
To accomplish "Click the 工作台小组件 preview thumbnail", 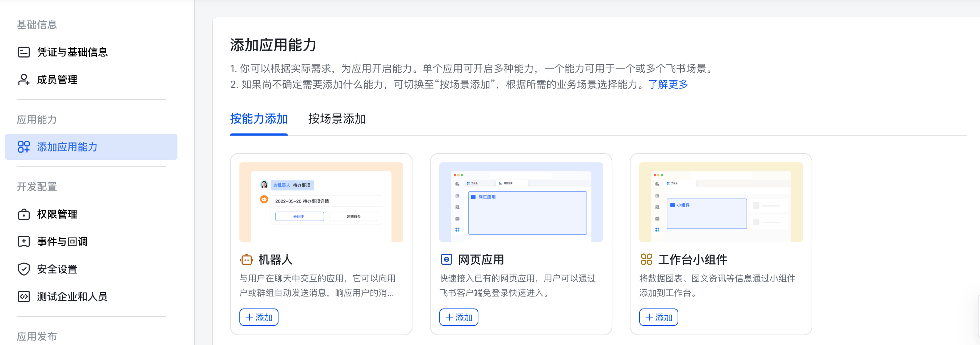I will pyautogui.click(x=721, y=202).
